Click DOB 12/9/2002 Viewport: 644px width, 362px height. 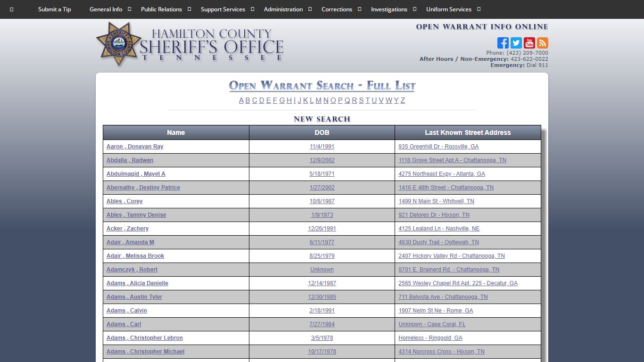coord(322,160)
